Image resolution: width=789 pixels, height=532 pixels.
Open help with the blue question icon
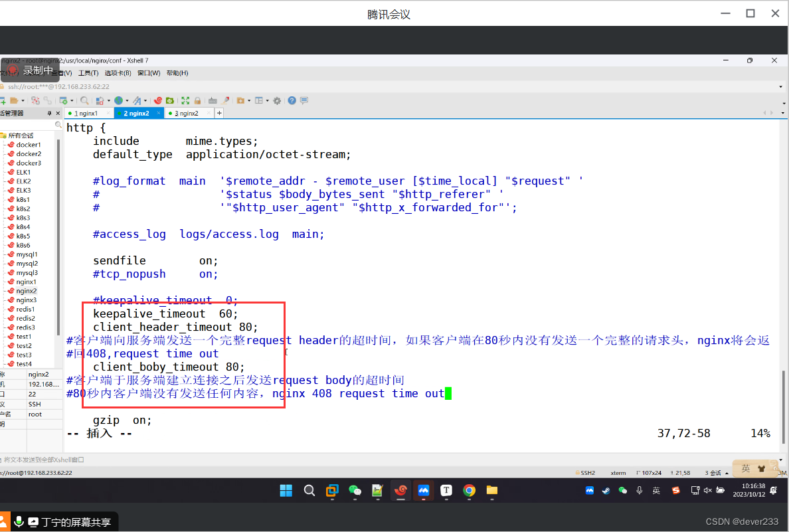click(292, 101)
